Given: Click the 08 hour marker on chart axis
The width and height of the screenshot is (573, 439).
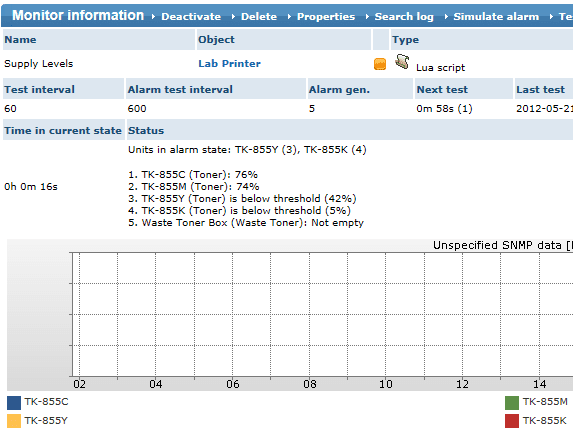Looking at the screenshot, I should 310,384.
